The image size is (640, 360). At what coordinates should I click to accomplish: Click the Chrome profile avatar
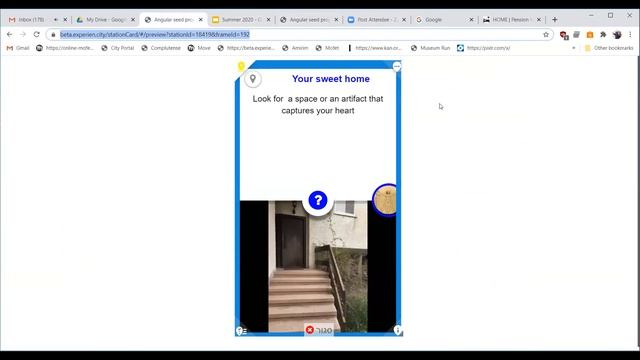click(617, 35)
